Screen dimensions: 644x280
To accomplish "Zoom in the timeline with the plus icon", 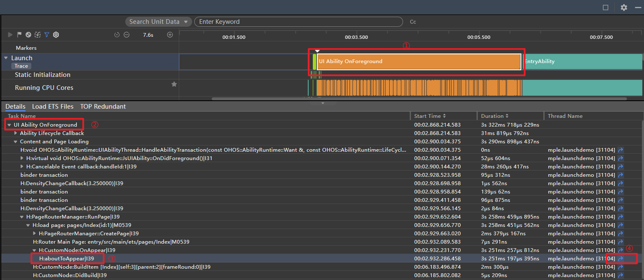I will pos(170,35).
